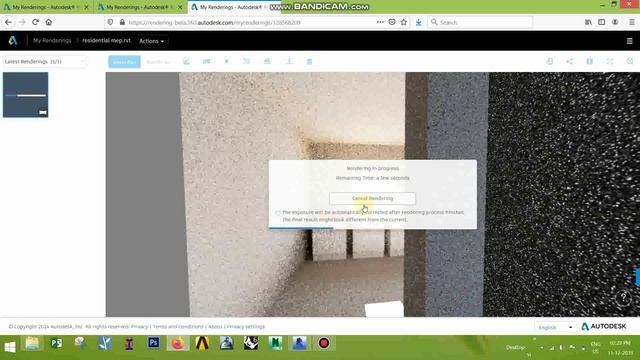The width and height of the screenshot is (640, 360).
Task: Open the Terms and Conditions footer link
Action: coord(178,327)
